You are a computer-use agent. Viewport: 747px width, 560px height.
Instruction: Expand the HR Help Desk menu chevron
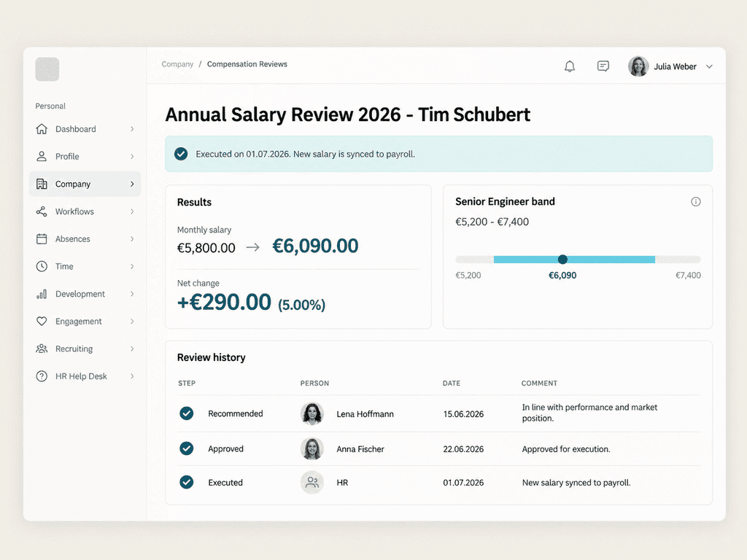click(x=132, y=376)
